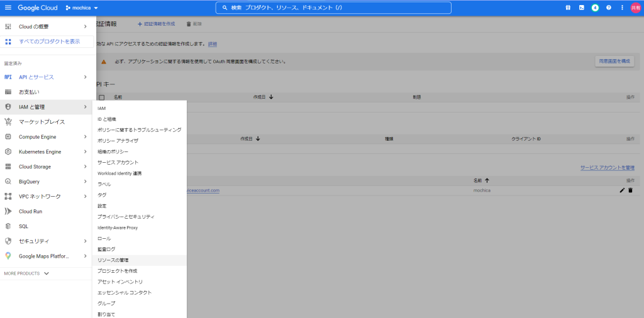Click the search bar at the top
This screenshot has height=318, width=644.
333,8
